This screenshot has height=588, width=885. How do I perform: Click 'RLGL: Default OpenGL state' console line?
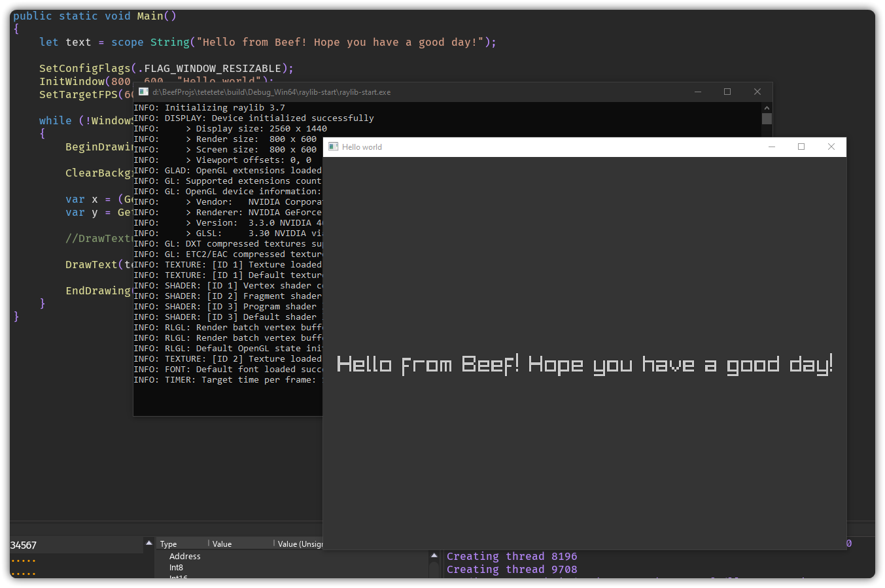pyautogui.click(x=228, y=349)
